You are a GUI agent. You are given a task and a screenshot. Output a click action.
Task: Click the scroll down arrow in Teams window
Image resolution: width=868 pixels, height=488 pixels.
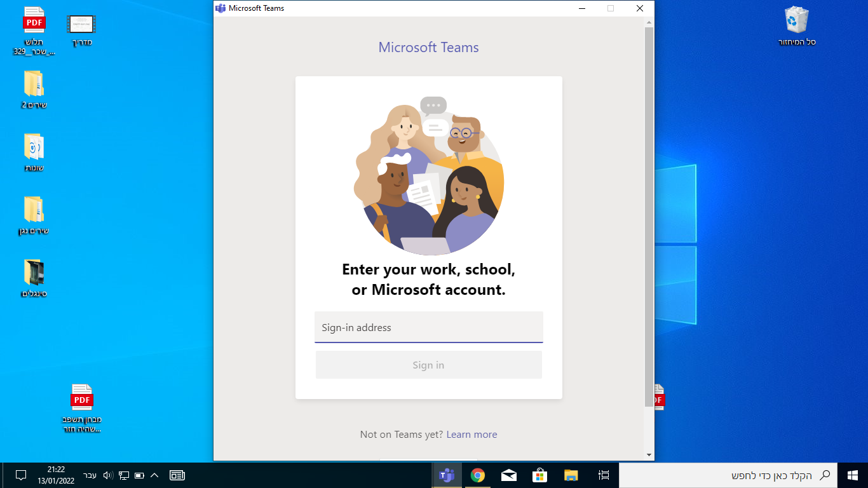pos(649,455)
